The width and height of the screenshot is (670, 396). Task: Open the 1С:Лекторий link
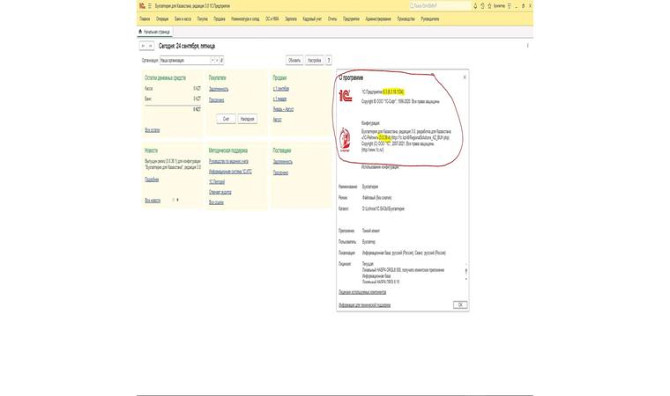tap(217, 182)
